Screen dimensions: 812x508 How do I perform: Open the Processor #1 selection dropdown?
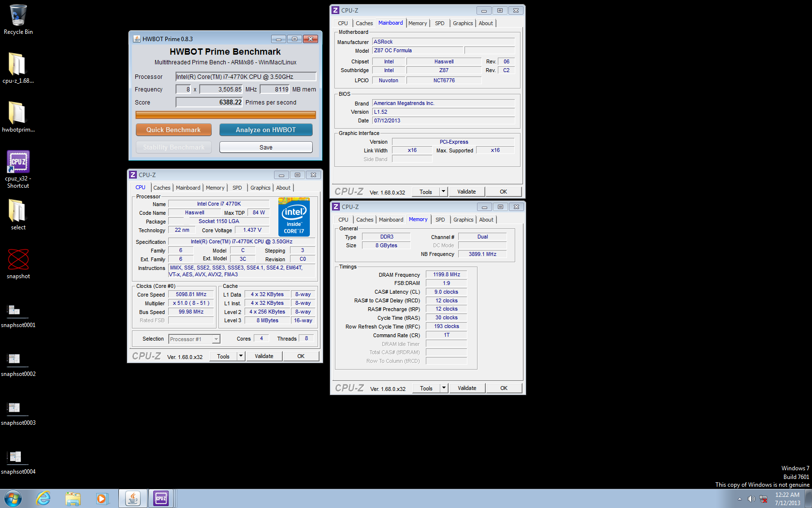pos(194,339)
